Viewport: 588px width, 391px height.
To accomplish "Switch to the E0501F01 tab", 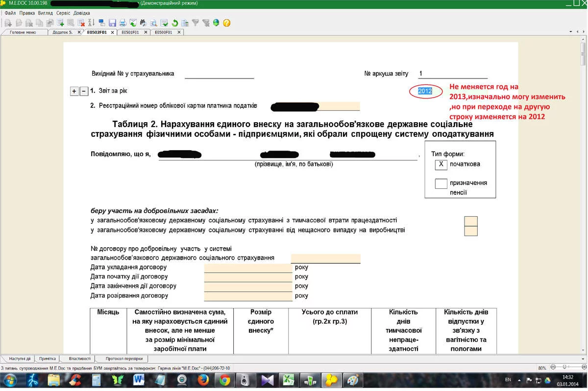I will pos(130,32).
